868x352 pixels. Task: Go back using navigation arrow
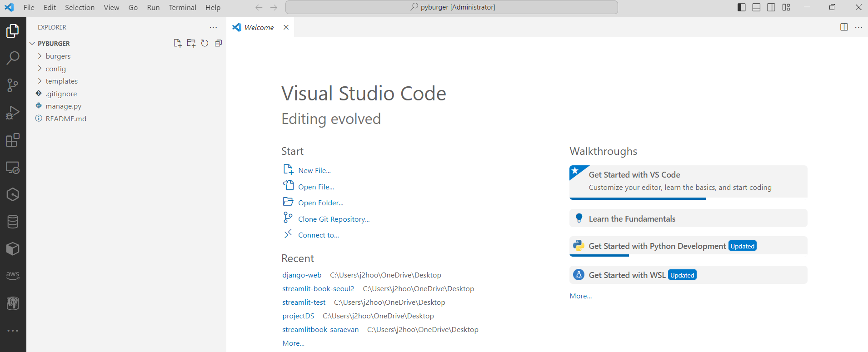pyautogui.click(x=259, y=7)
